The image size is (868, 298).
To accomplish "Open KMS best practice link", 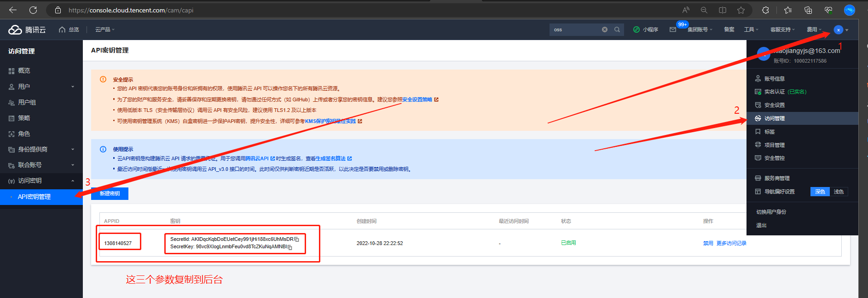I will [x=333, y=121].
